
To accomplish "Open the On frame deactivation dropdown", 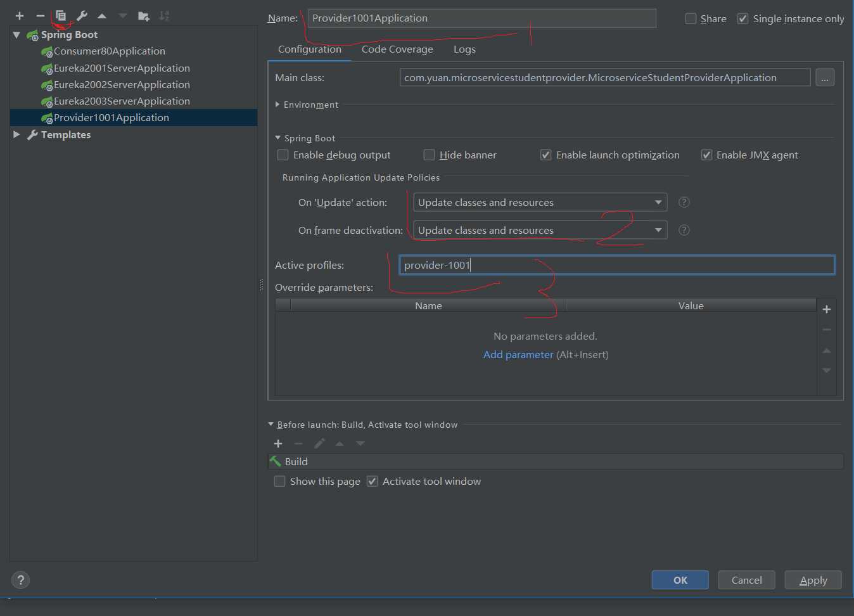I will tap(540, 230).
